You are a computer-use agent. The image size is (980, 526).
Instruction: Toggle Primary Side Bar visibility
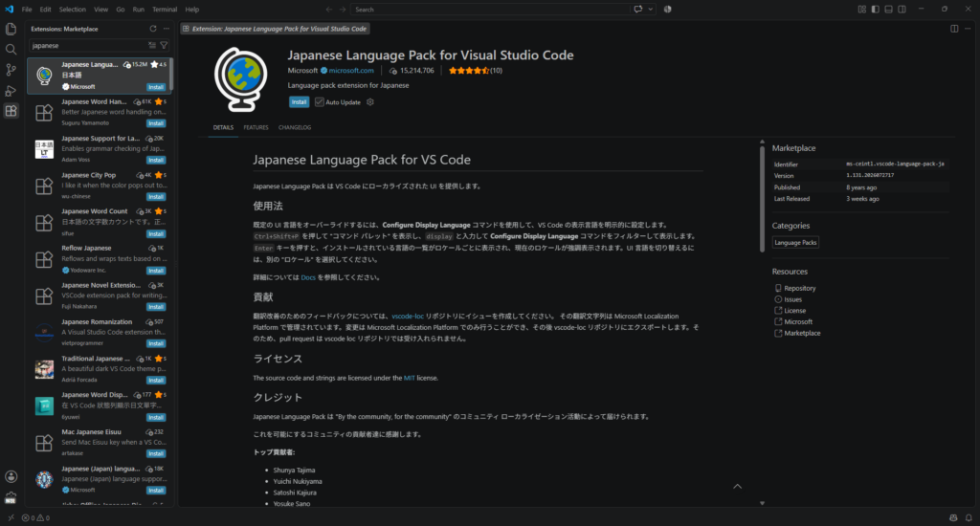coord(875,10)
